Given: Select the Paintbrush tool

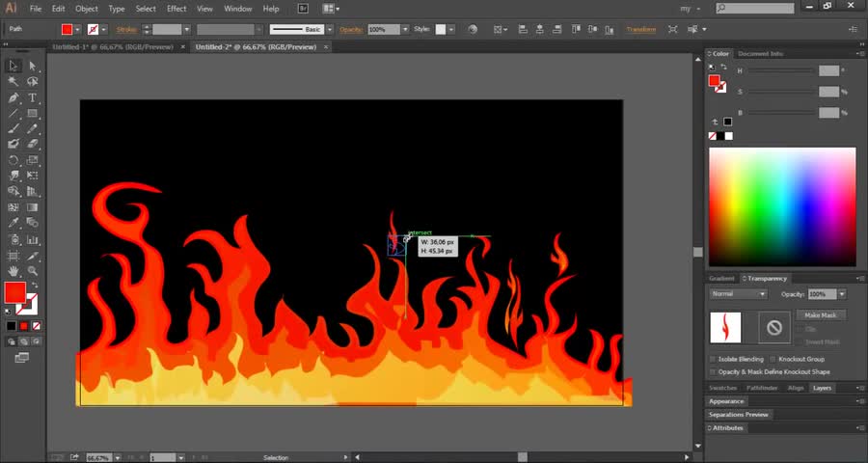Looking at the screenshot, I should coord(14,128).
